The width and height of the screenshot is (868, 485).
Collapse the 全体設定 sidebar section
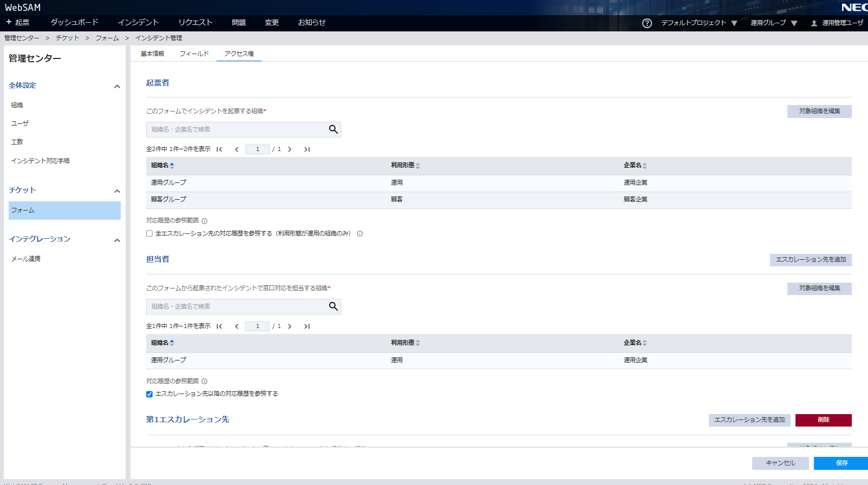coord(117,86)
